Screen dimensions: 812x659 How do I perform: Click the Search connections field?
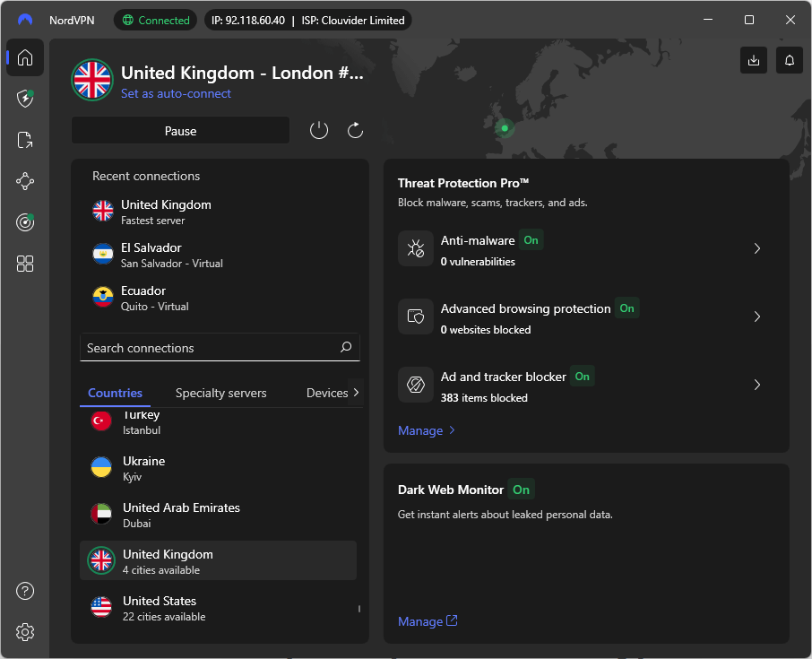pyautogui.click(x=220, y=348)
